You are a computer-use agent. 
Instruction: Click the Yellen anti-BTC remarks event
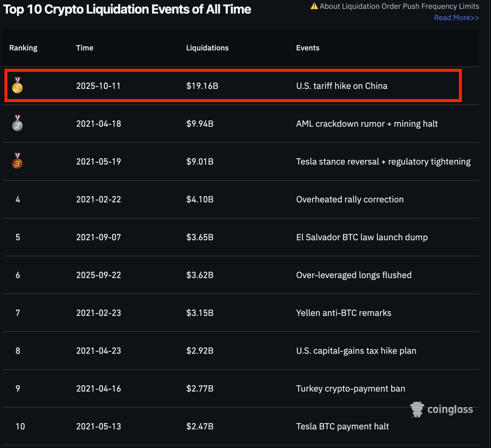coord(343,313)
